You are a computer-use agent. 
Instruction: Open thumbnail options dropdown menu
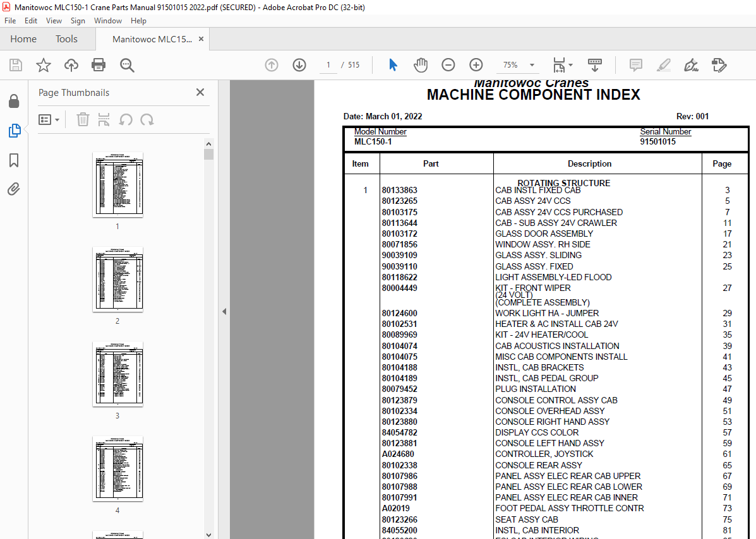49,119
